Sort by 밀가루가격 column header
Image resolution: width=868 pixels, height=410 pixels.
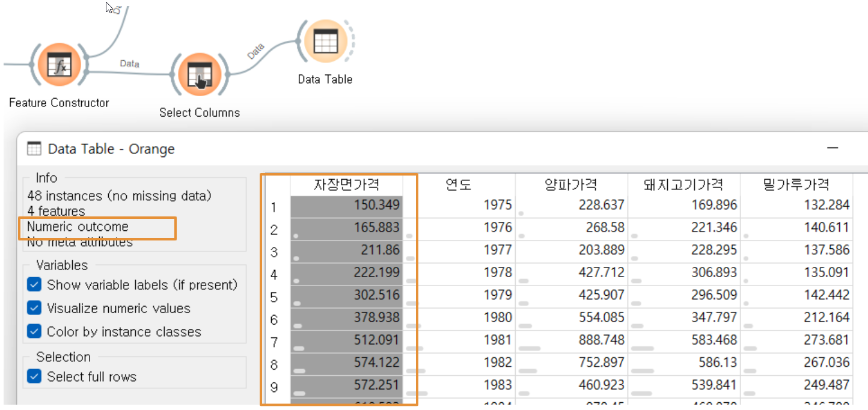pyautogui.click(x=796, y=185)
